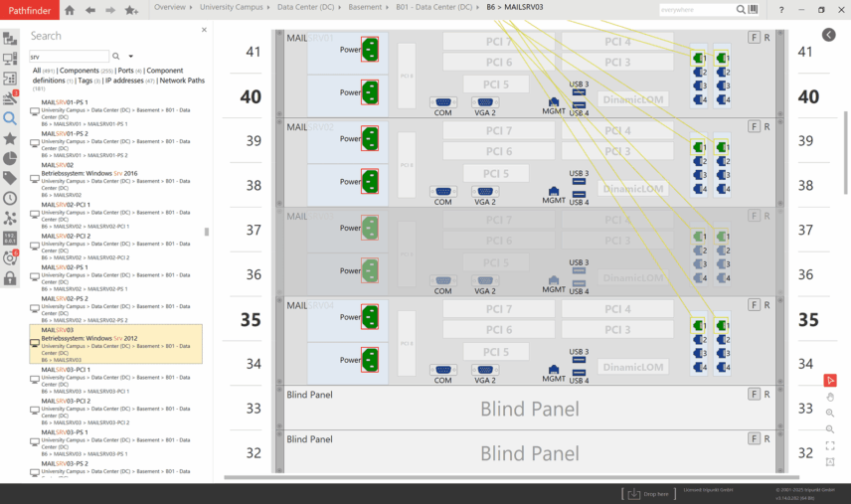851x504 pixels.
Task: Open the Tags panel in sidebar
Action: tap(10, 178)
